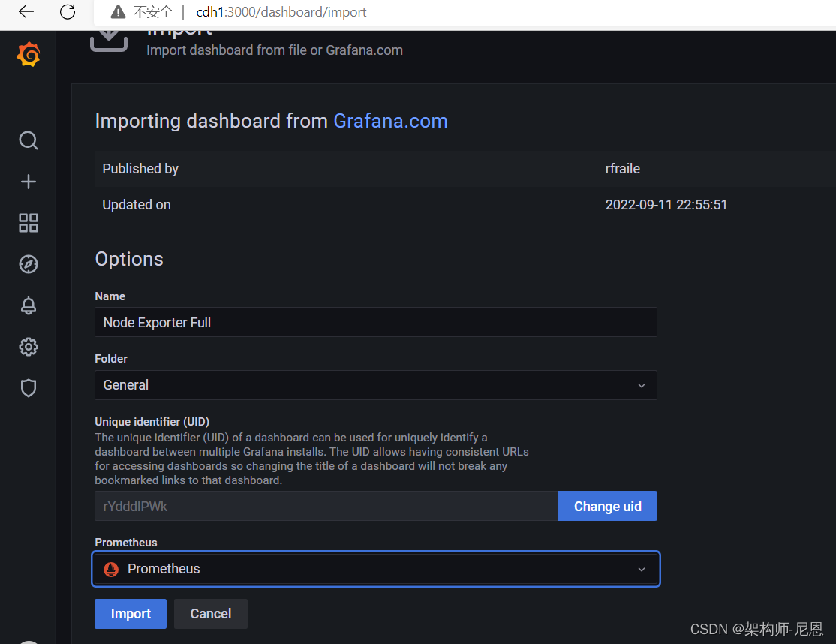Click the import dashboard page header icon
The image size is (836, 644).
coord(109,40)
